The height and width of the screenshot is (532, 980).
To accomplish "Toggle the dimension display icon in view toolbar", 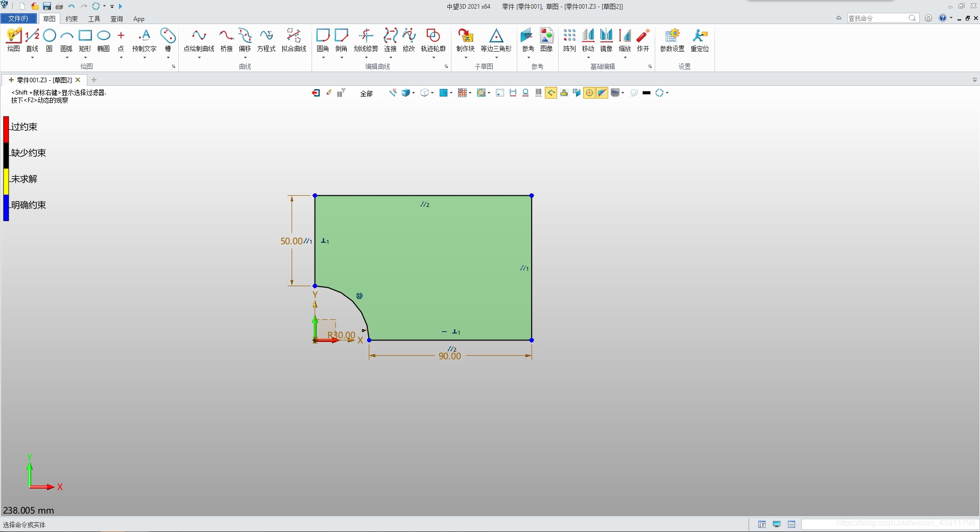I will pyautogui.click(x=513, y=92).
